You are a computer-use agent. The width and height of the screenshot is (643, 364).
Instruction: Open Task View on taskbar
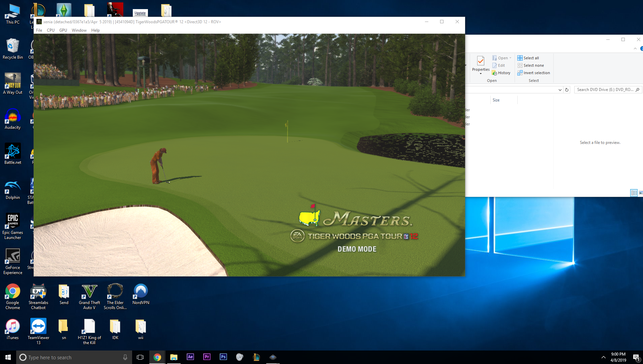(x=140, y=357)
